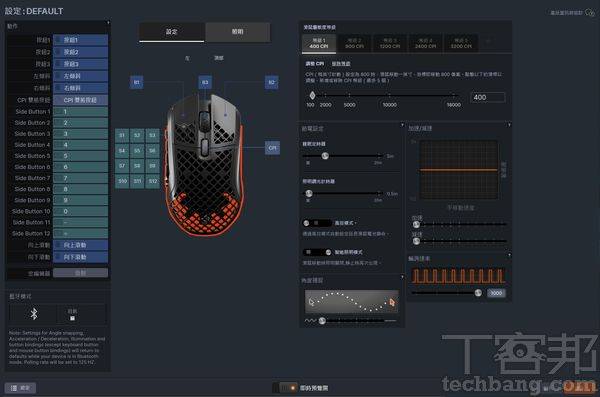Click the deceleration slider handle
Image resolution: width=600 pixels, height=397 pixels.
(x=416, y=241)
